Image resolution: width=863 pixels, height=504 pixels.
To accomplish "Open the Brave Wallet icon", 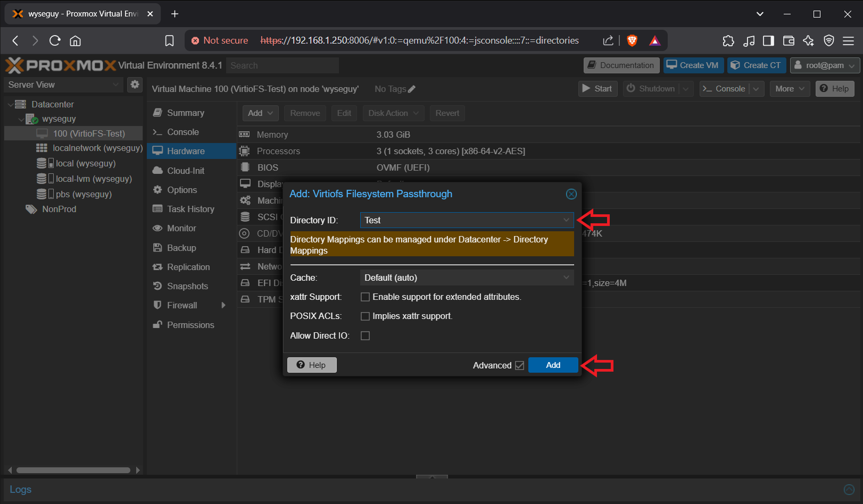I will pyautogui.click(x=789, y=40).
